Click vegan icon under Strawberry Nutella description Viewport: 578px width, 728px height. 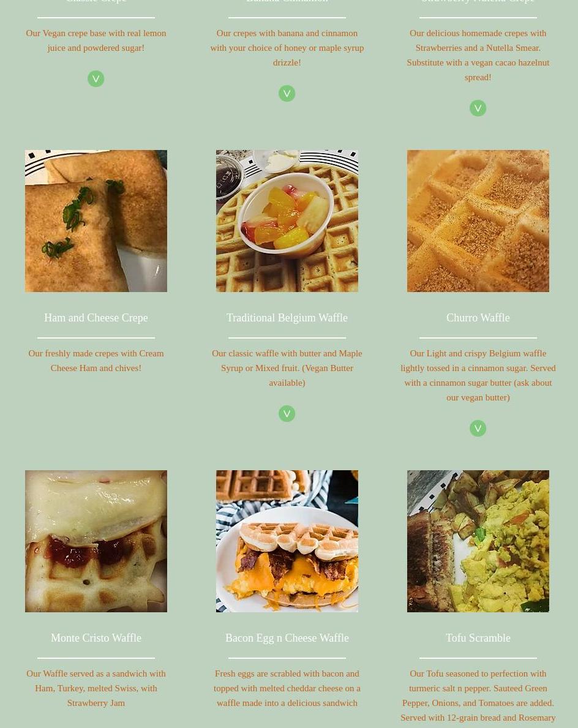click(478, 108)
